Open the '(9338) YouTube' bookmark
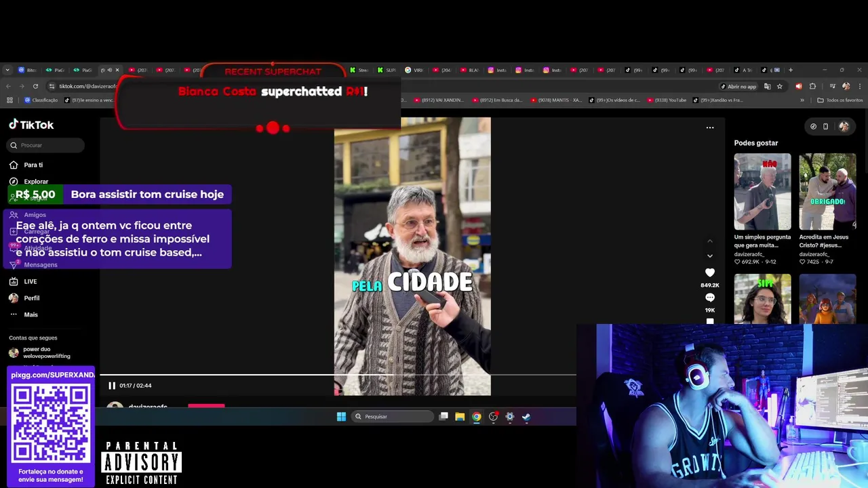Viewport: 868px width, 488px height. pos(667,100)
